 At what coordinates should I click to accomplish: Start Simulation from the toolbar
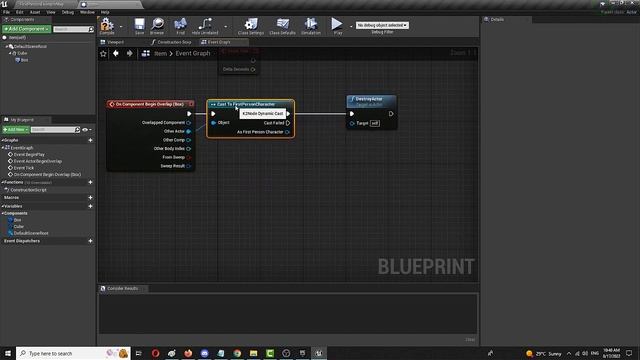(311, 26)
